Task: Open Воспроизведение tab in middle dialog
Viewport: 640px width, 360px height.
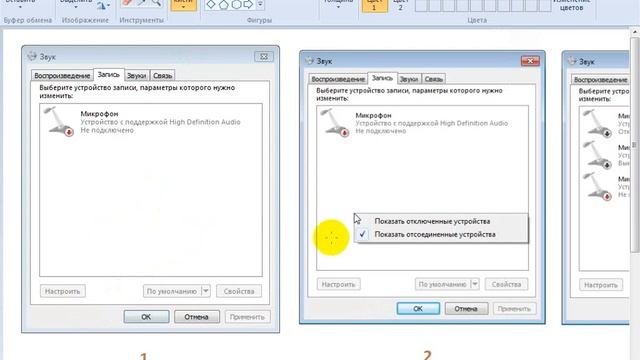Action: click(338, 79)
